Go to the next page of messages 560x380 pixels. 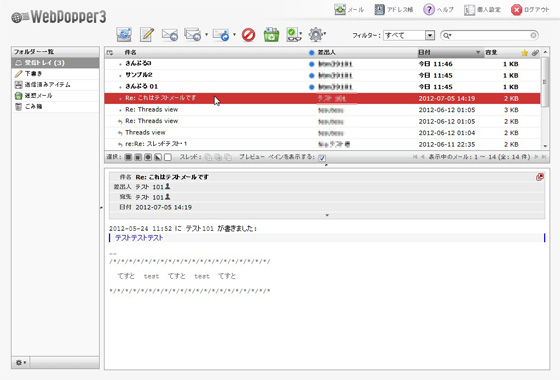(x=536, y=157)
